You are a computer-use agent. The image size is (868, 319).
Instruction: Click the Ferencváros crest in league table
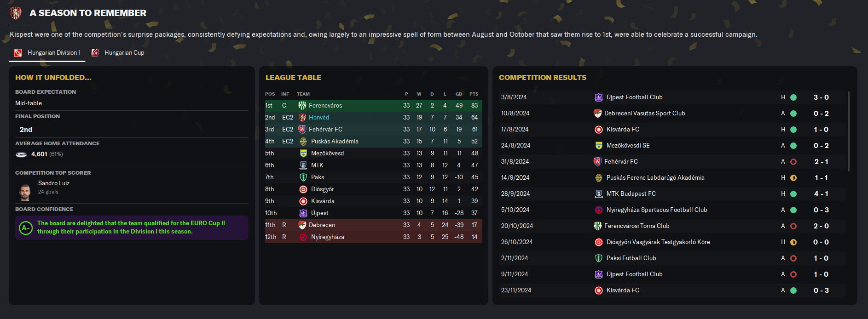(x=302, y=106)
